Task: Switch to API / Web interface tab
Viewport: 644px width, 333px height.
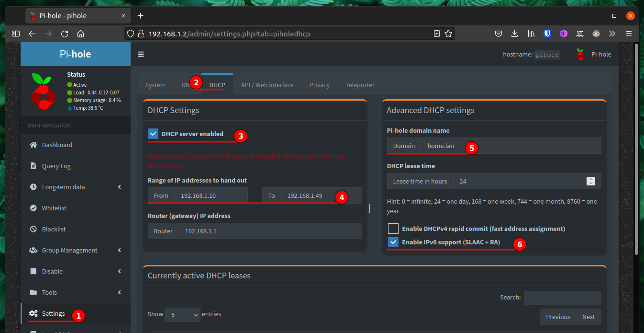Action: (267, 85)
